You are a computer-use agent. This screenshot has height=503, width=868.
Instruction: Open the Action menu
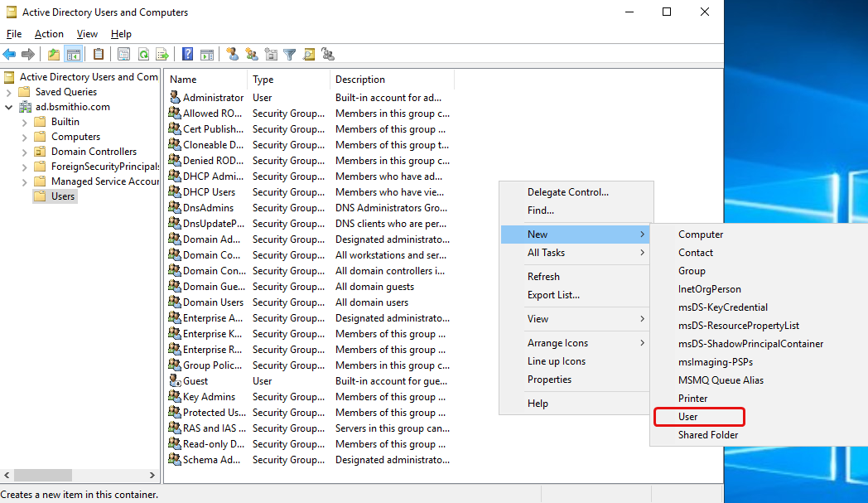click(x=49, y=34)
